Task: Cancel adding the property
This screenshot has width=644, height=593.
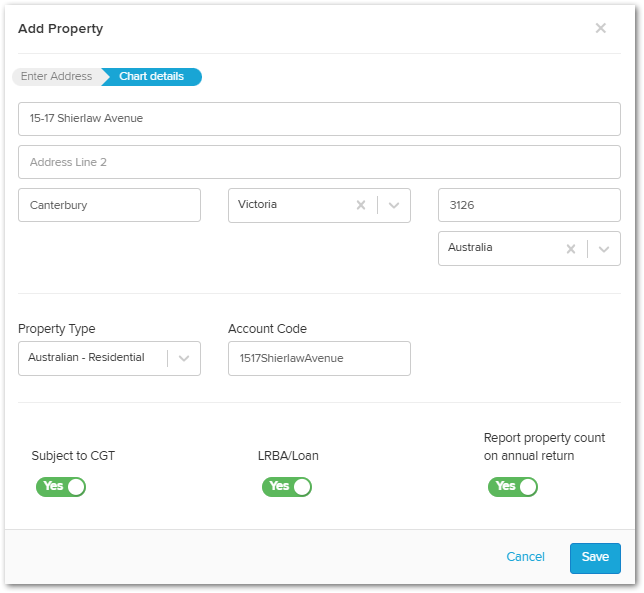Action: [525, 556]
